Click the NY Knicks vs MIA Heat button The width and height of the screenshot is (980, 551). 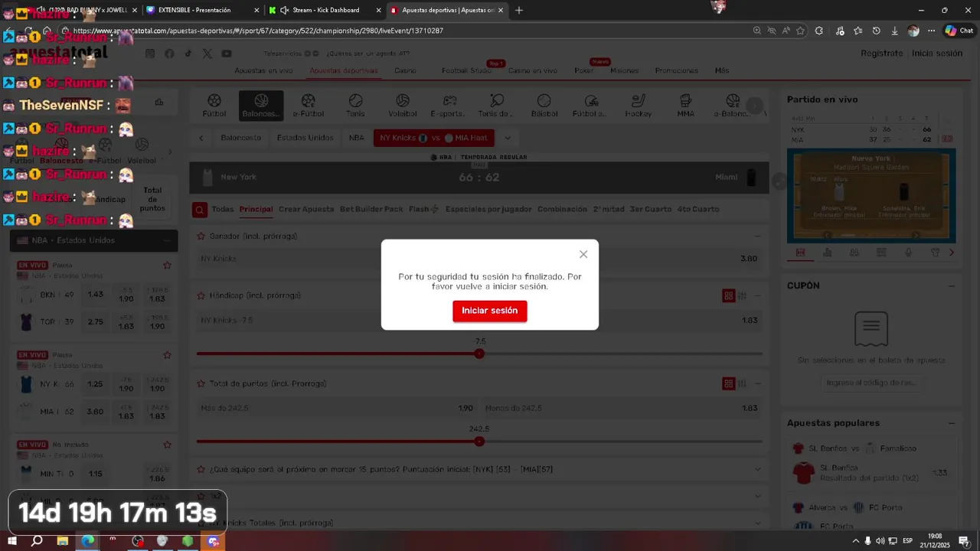tap(433, 138)
